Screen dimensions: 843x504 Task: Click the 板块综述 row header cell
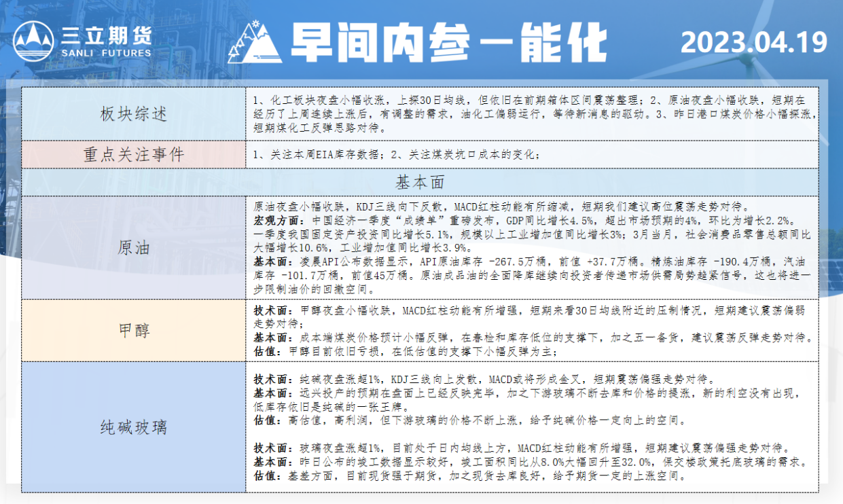click(133, 113)
